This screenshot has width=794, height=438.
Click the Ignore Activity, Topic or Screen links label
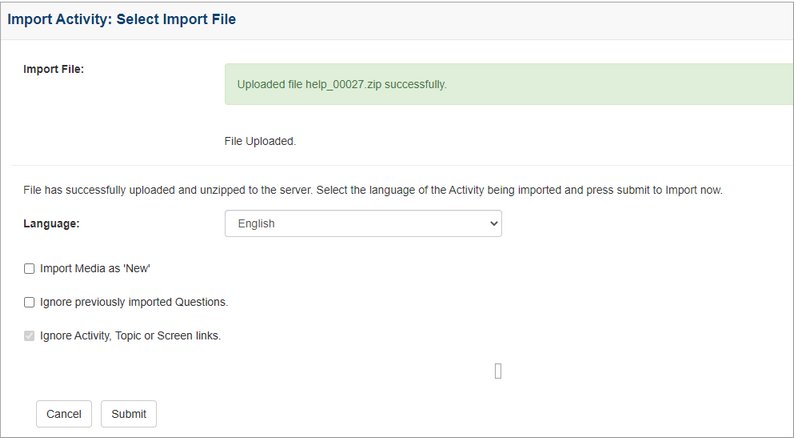pos(130,336)
